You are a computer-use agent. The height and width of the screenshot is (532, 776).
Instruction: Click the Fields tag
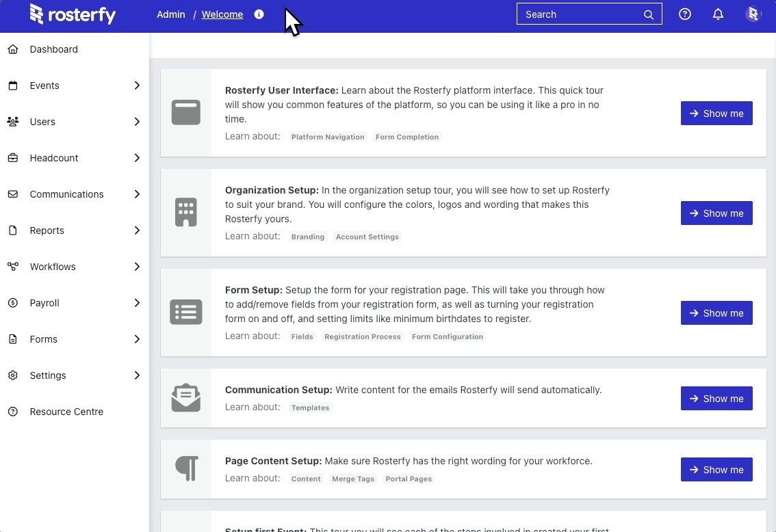302,336
